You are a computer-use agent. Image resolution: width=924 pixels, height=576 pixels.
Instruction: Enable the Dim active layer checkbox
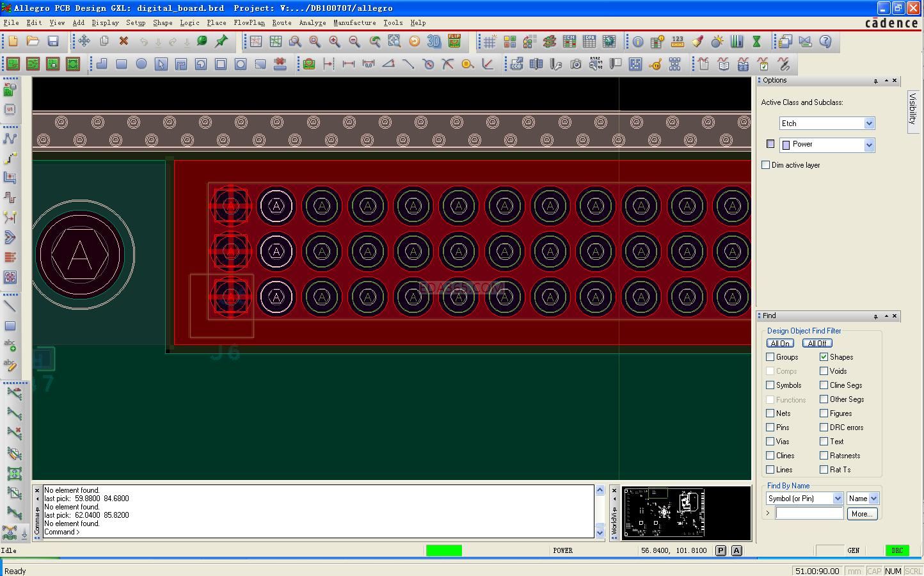coord(766,165)
